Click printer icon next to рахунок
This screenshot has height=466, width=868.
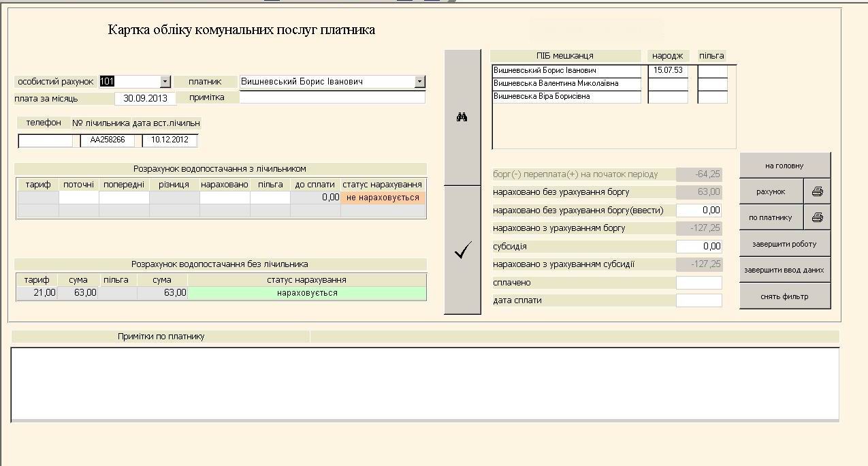(818, 192)
